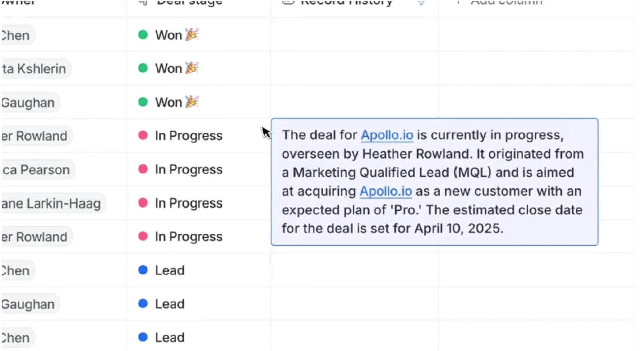Click the green status dot in Kshlerin's row
This screenshot has width=644, height=351.
[143, 68]
